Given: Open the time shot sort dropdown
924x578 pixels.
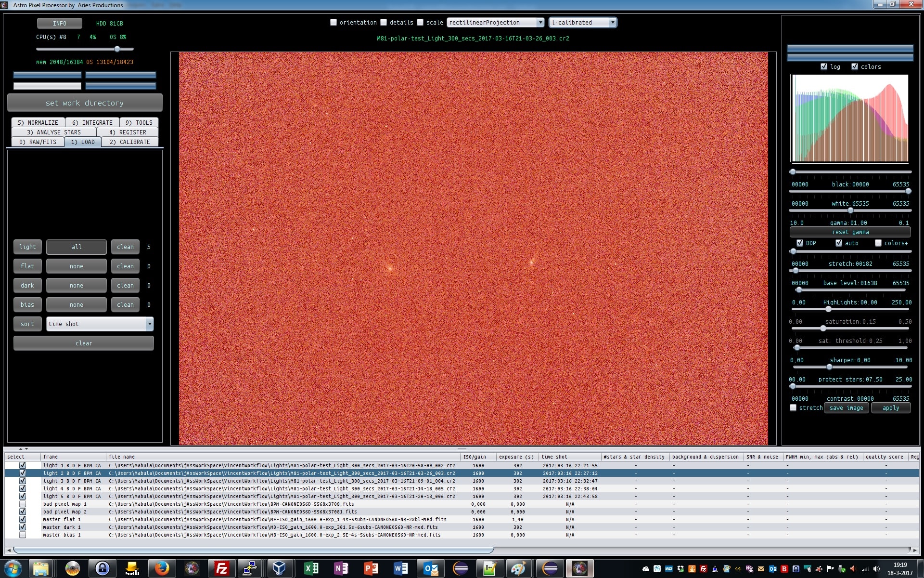Looking at the screenshot, I should click(x=100, y=324).
